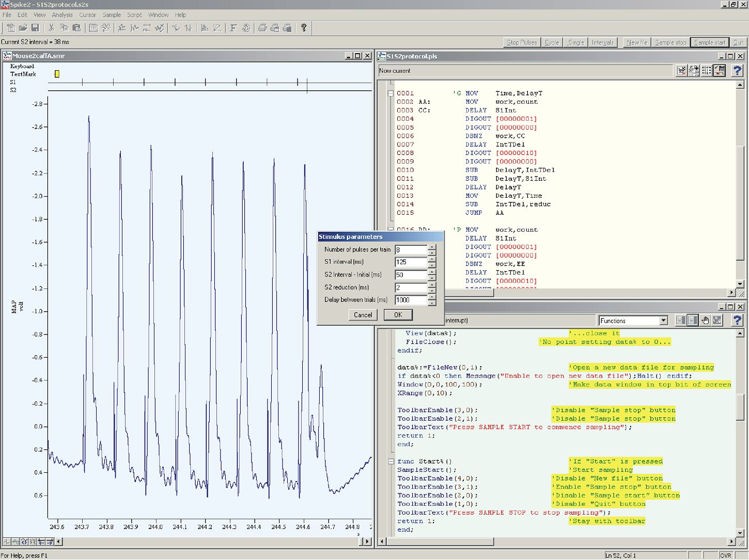Click inside the S2 reduction input field
This screenshot has height=560, width=749.
[411, 287]
